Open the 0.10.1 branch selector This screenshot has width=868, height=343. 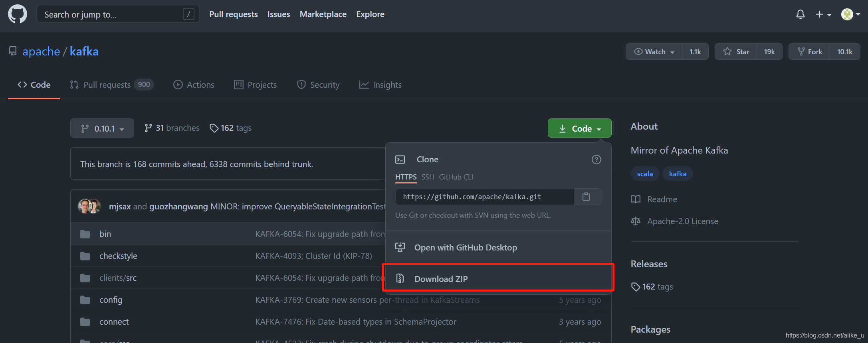[102, 128]
